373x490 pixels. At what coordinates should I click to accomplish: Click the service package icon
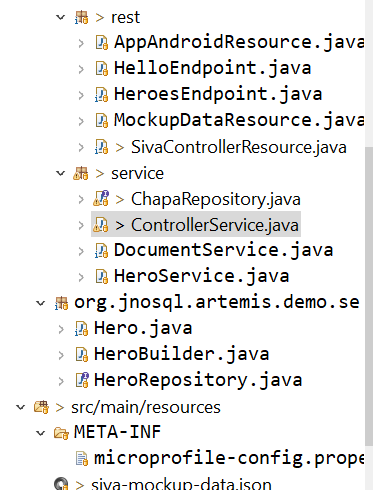click(81, 174)
